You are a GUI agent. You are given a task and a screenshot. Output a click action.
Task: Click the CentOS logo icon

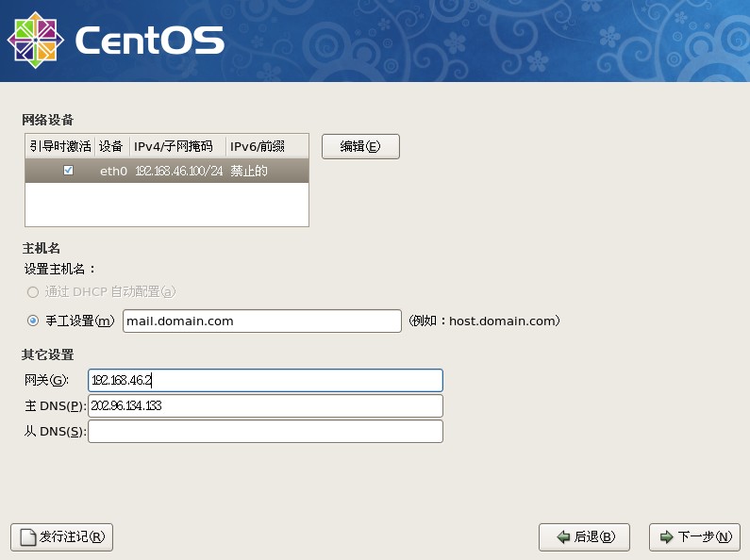point(35,40)
